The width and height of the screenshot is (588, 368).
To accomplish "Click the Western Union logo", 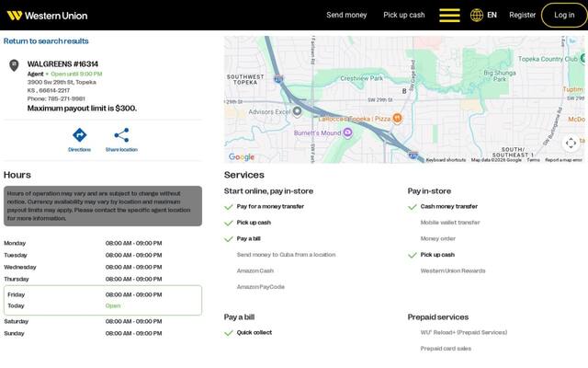I will 47,16.
